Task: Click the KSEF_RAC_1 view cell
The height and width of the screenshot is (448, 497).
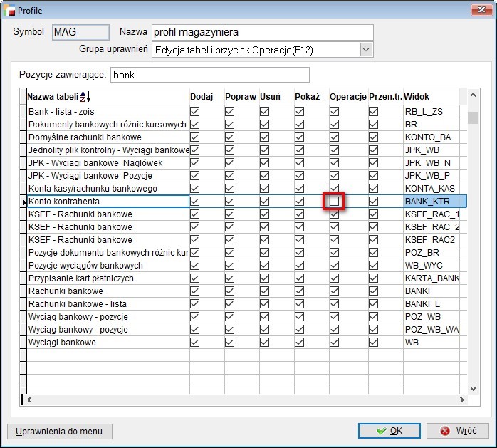Action: coord(431,214)
